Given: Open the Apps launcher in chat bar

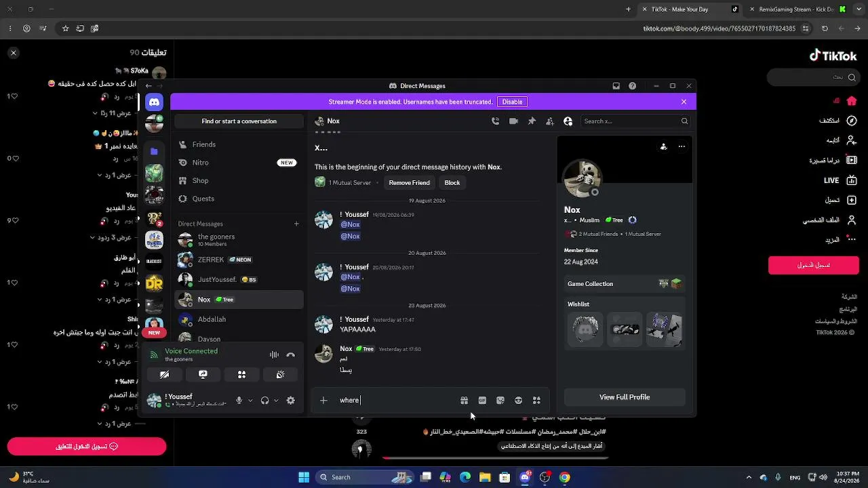Looking at the screenshot, I should (x=536, y=401).
